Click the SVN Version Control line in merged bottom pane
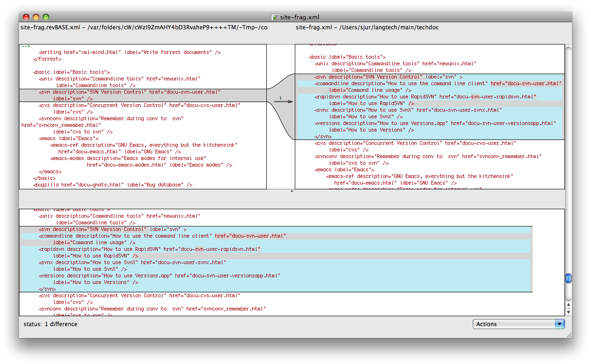 [113, 229]
